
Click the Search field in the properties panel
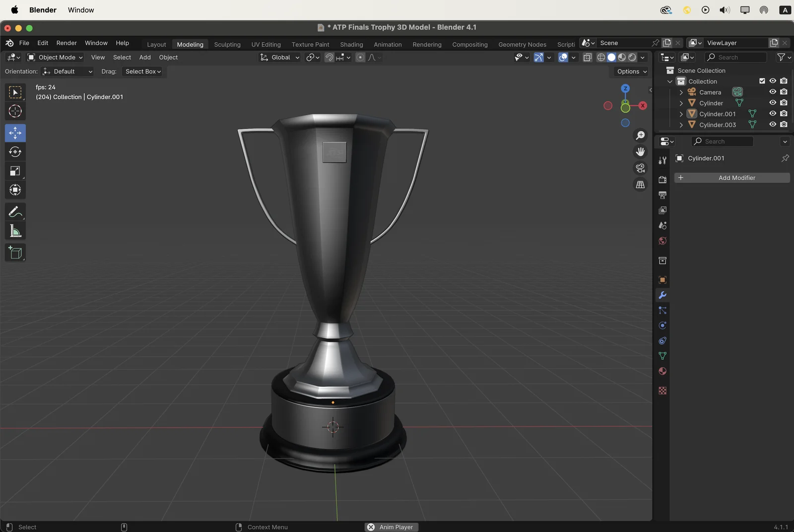coord(722,141)
